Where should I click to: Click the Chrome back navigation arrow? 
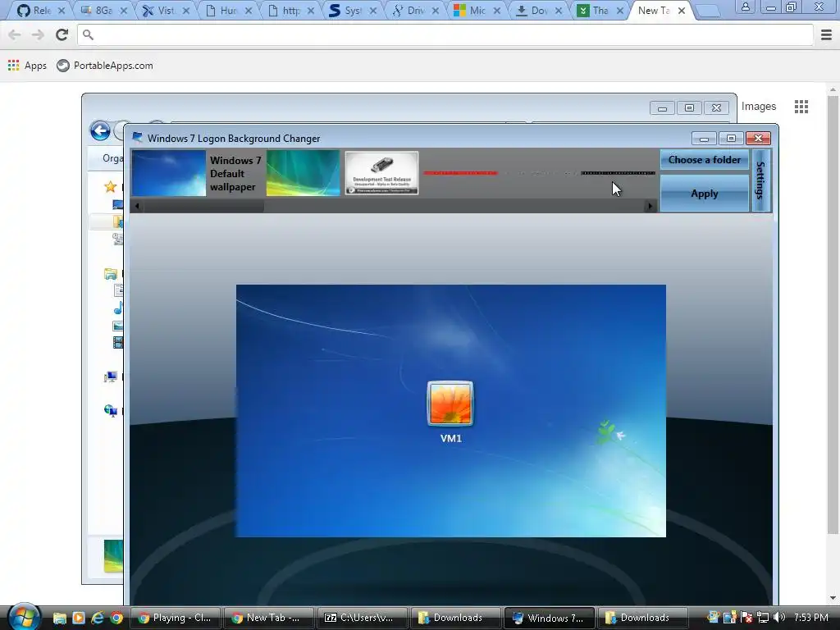pyautogui.click(x=15, y=34)
